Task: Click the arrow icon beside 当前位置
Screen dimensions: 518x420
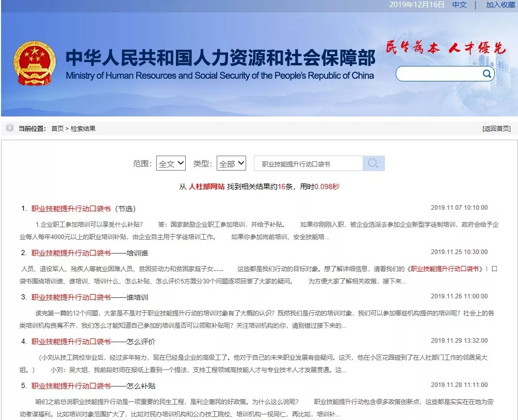Action: coord(10,128)
